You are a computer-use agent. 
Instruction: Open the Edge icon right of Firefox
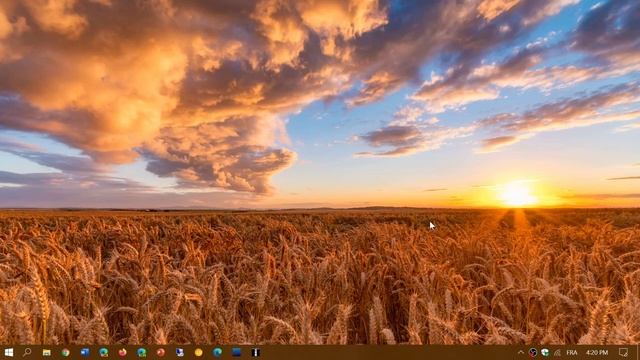point(142,352)
